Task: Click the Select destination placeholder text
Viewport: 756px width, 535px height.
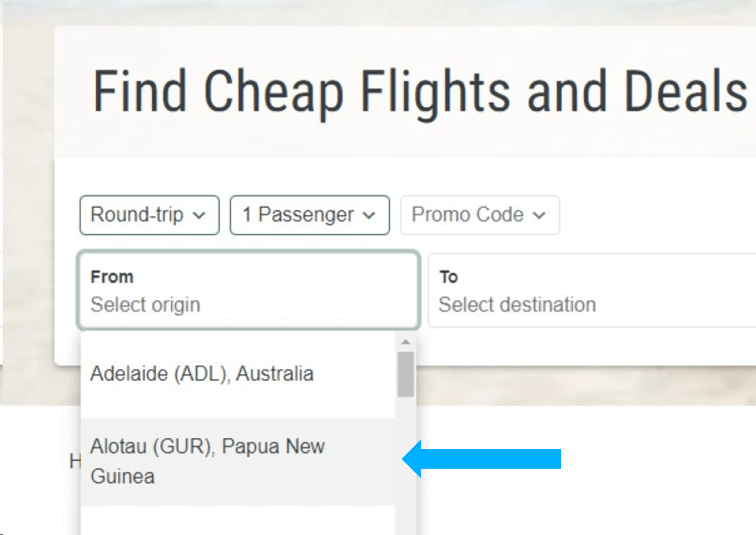Action: [517, 305]
